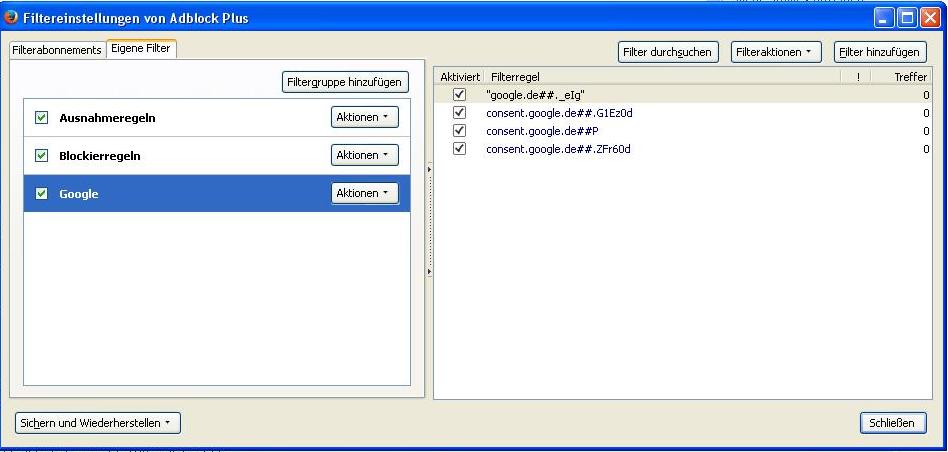The height and width of the screenshot is (452, 948).
Task: Open Sichern und Wiederherstellen dropdown
Action: (x=97, y=423)
